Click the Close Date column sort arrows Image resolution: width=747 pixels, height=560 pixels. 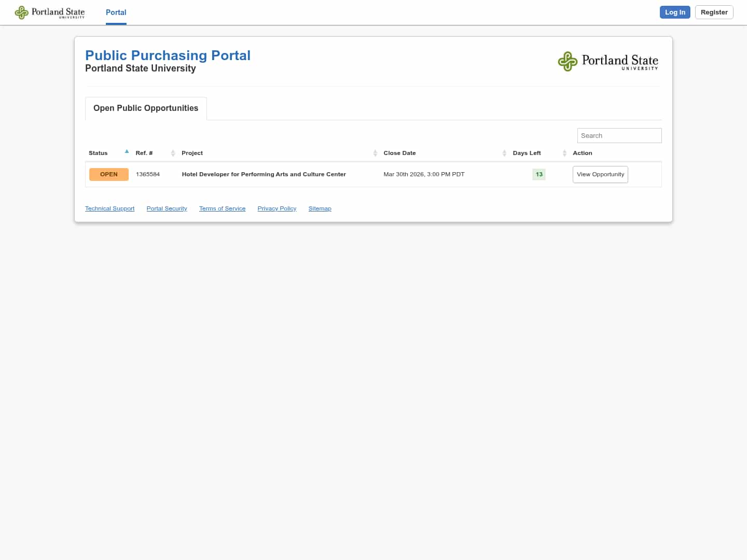click(504, 153)
